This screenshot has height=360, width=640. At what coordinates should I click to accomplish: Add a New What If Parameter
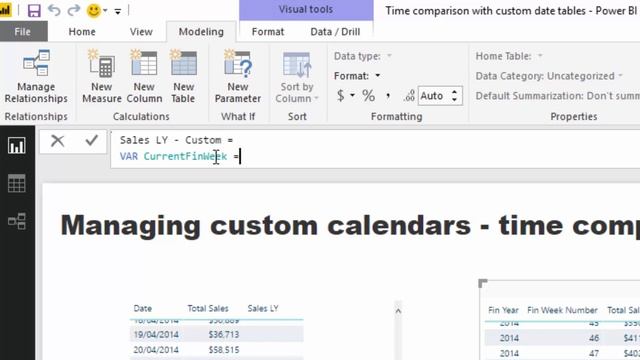click(238, 76)
